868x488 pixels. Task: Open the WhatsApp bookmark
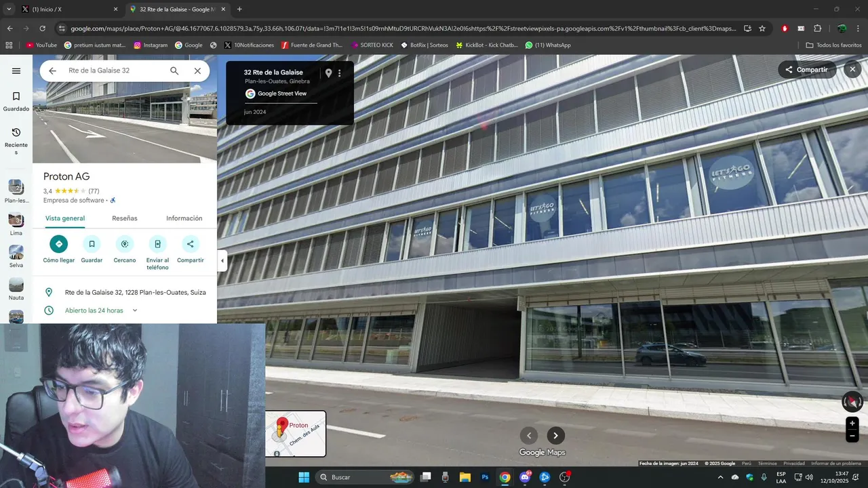click(548, 45)
